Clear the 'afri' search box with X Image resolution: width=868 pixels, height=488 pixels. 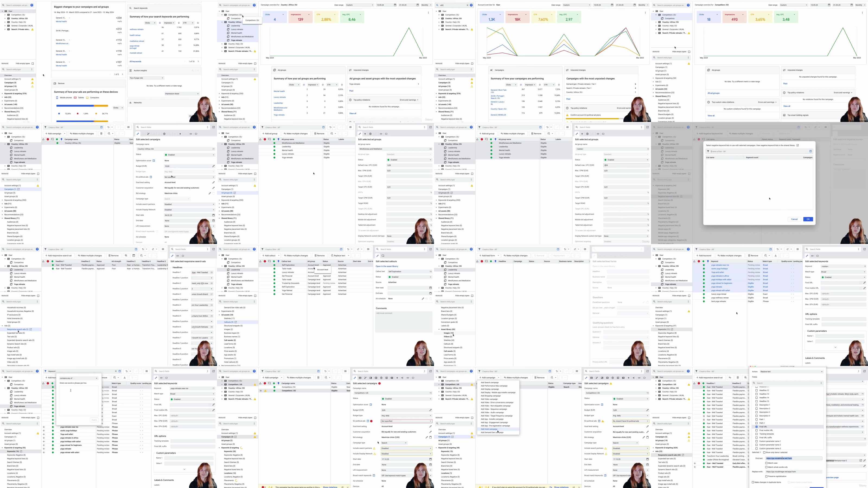point(467,5)
